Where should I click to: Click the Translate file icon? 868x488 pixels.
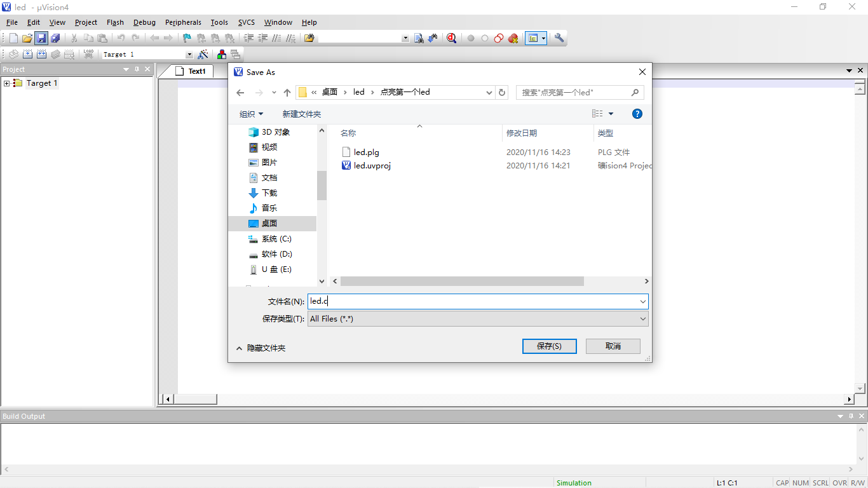pyautogui.click(x=13, y=55)
